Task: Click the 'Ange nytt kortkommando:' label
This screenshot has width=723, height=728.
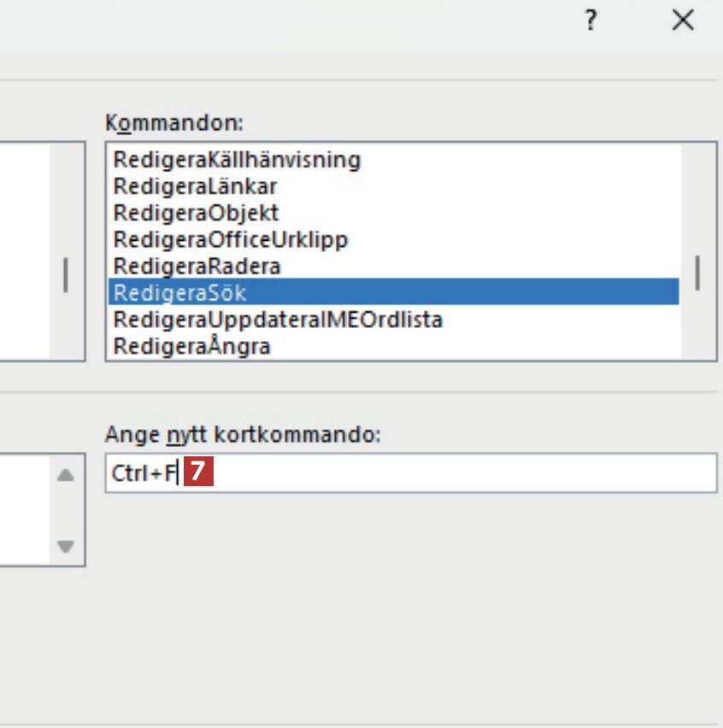Action: tap(243, 434)
